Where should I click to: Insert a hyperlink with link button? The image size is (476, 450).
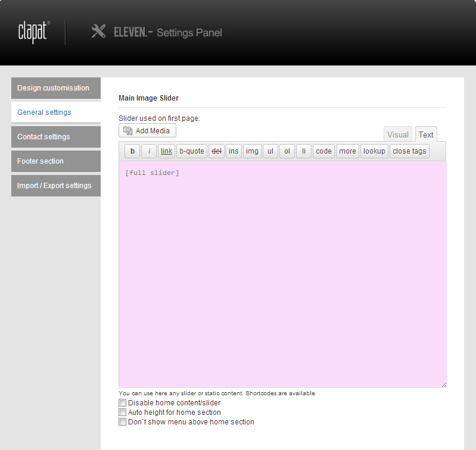(x=166, y=151)
